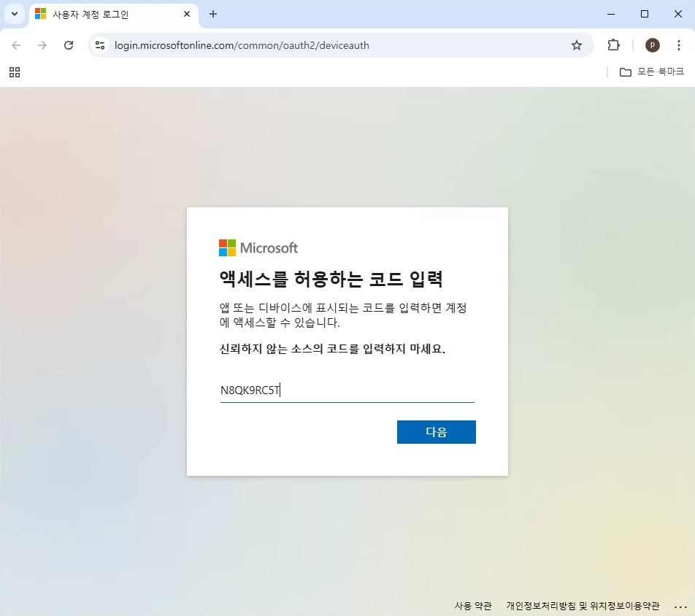Open the Chrome profile avatar
Viewport: 695px width, 616px height.
tap(653, 45)
